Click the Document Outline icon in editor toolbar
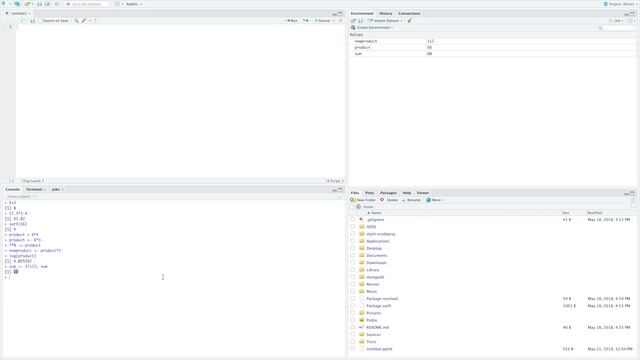 (340, 20)
